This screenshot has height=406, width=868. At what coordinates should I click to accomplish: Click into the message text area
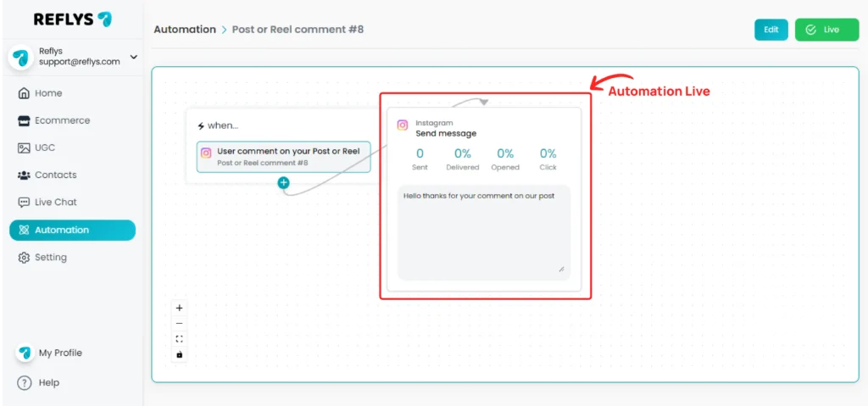click(x=484, y=232)
